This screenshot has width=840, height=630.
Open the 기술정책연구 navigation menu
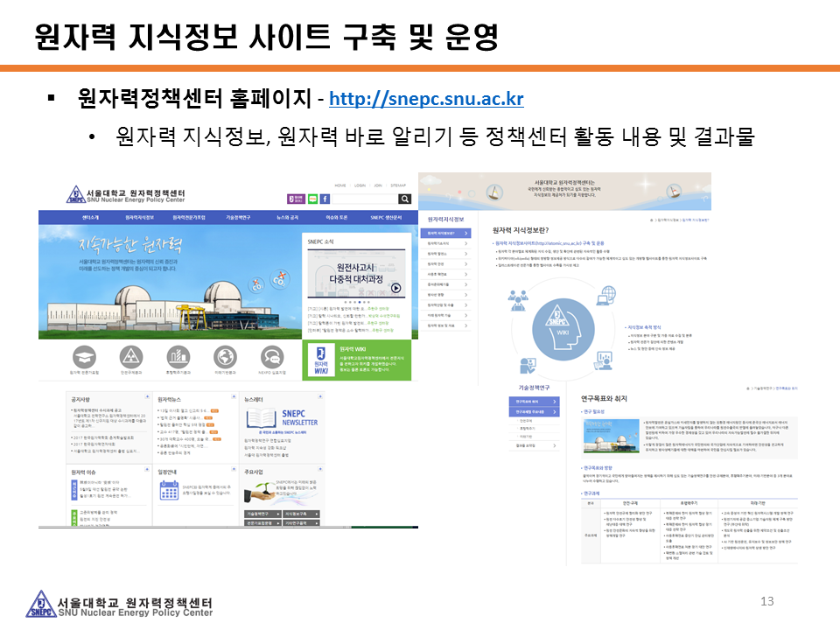238,218
